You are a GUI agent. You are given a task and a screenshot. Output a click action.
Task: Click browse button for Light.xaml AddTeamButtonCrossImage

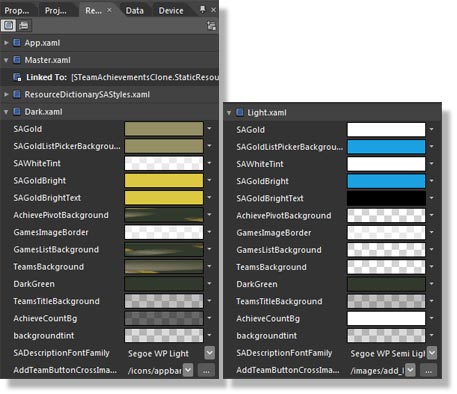[429, 370]
